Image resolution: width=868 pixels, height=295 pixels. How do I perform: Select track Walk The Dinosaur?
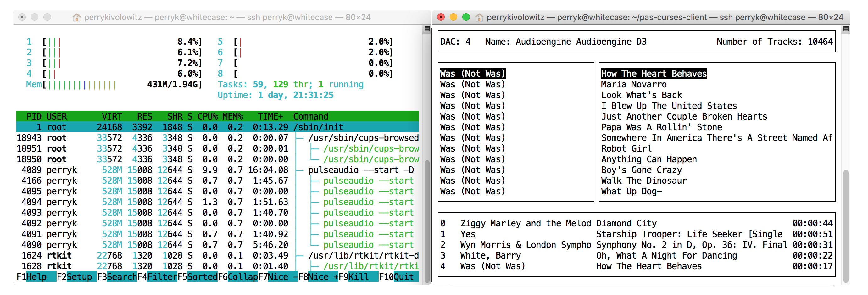coord(644,181)
